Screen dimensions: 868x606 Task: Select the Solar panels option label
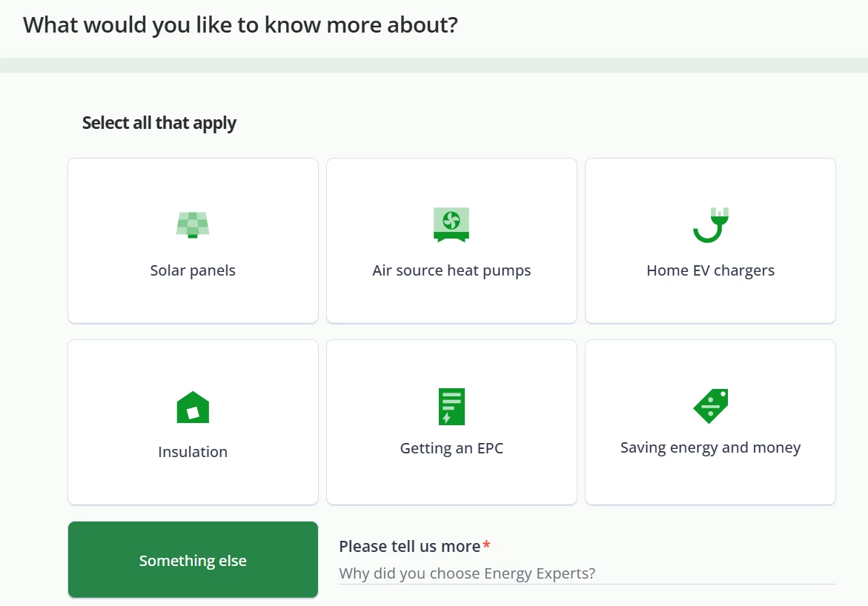pos(193,270)
